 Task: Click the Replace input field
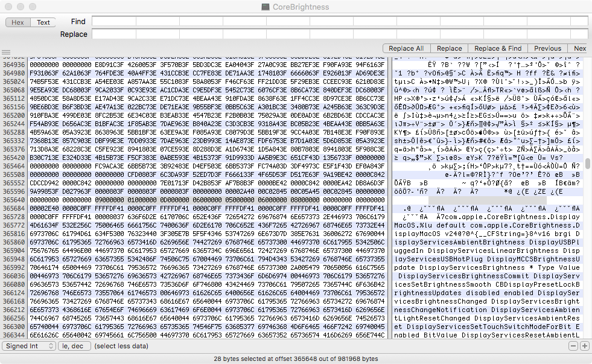click(340, 34)
